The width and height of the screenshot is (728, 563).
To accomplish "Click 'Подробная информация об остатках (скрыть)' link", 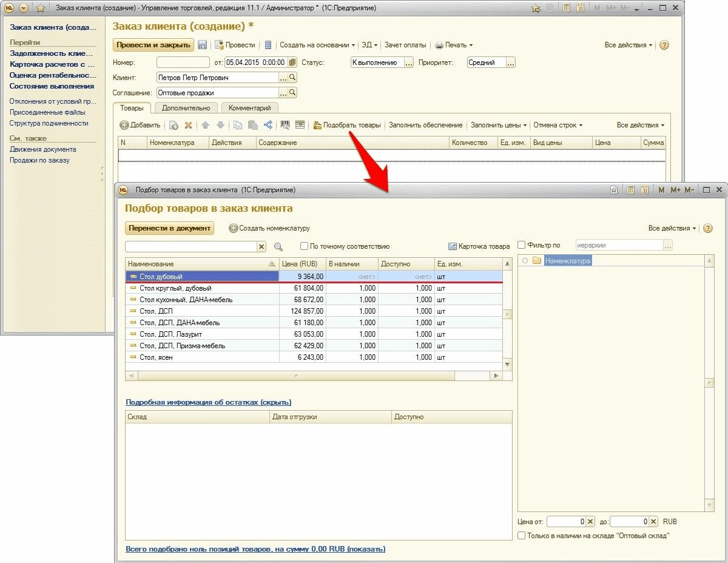I will click(208, 402).
